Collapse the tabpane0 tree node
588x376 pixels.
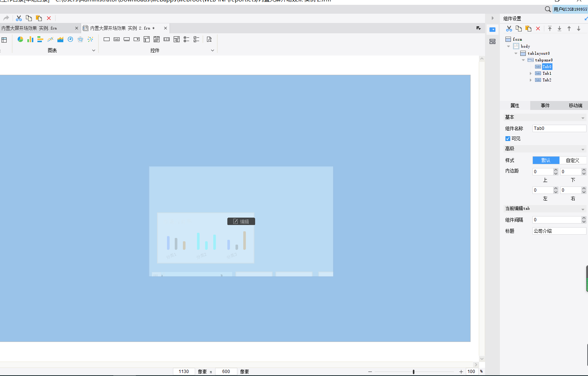coord(523,60)
